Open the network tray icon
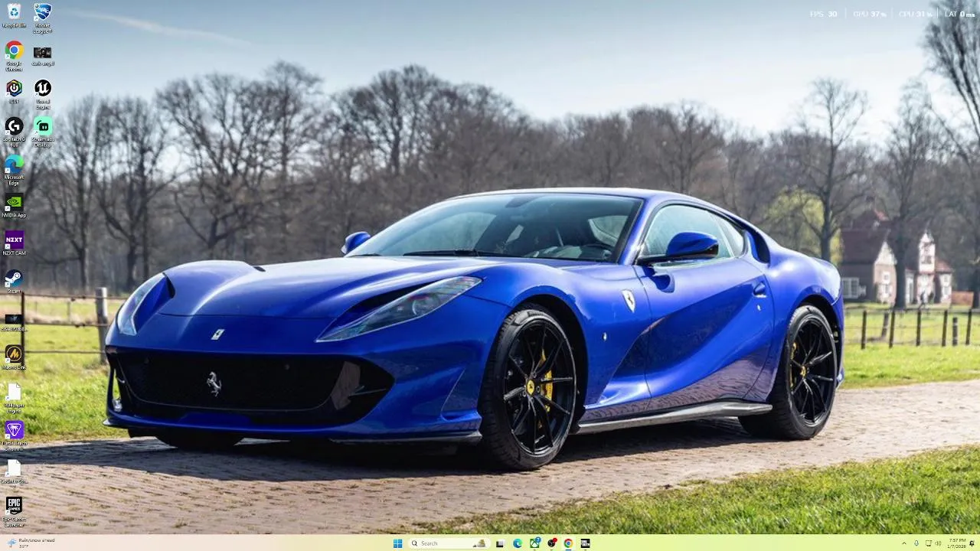Viewport: 980px width, 551px height. tap(928, 543)
